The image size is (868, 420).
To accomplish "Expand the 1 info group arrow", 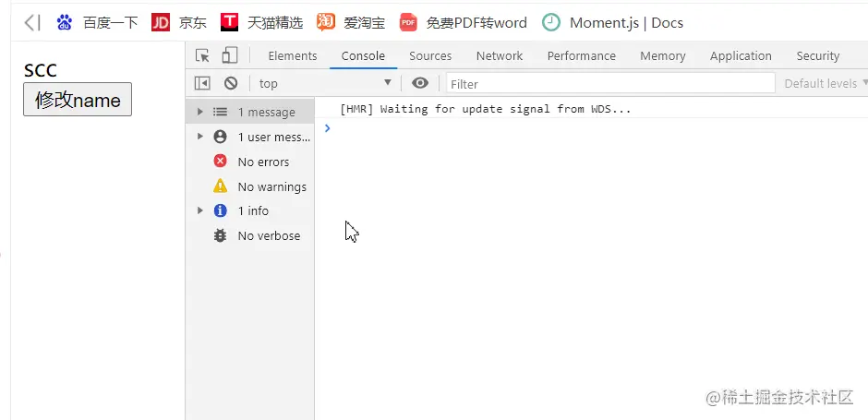I will pyautogui.click(x=200, y=210).
